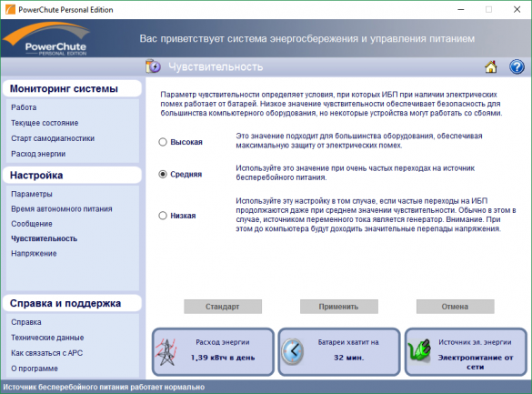Click the Home house icon
This screenshot has width=532, height=394.
(x=490, y=66)
